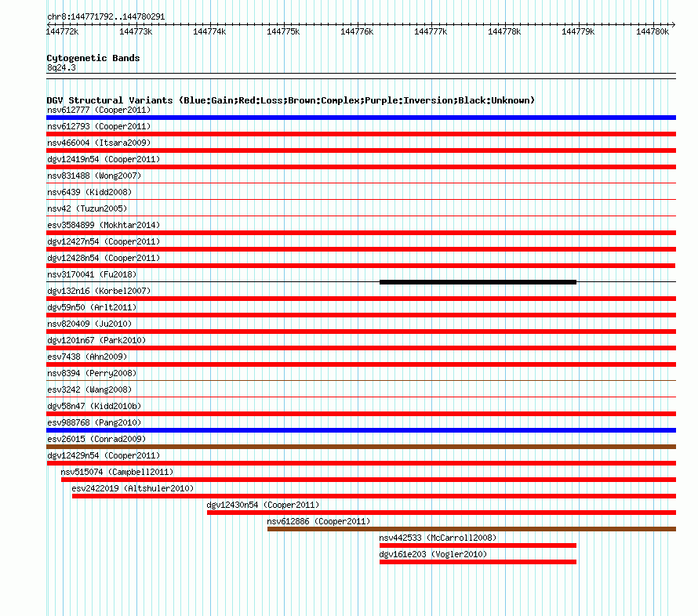Image resolution: width=698 pixels, height=616 pixels.
Task: Open the dgv12429n54 (Cooper2011) label
Action: 104,455
